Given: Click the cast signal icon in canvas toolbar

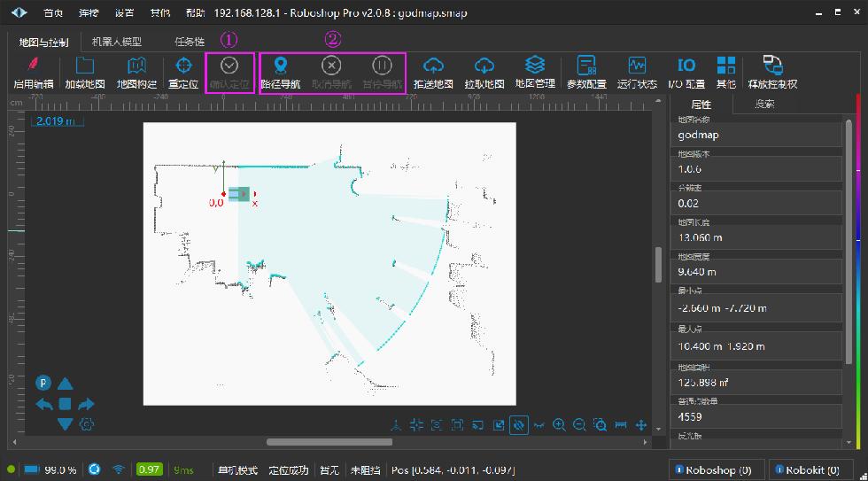Looking at the screenshot, I should tap(477, 425).
